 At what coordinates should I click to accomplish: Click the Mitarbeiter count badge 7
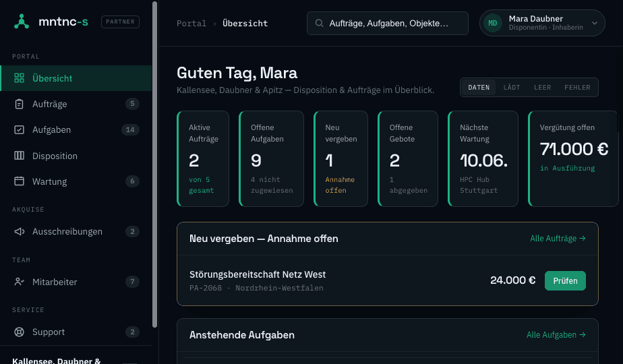[132, 281]
